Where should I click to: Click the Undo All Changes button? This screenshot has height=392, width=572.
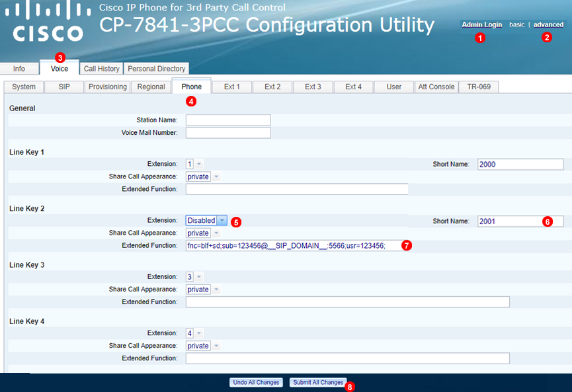point(256,382)
